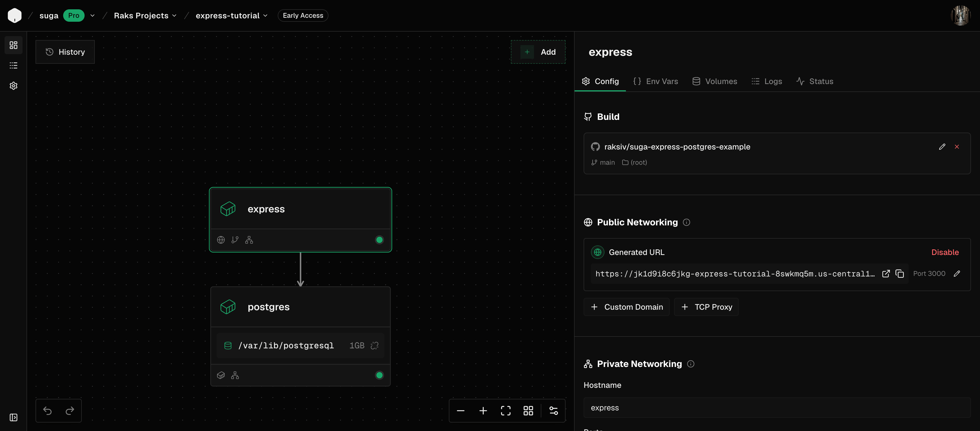Screen dimensions: 980x431
Task: Zoom out the canvas
Action: point(460,410)
